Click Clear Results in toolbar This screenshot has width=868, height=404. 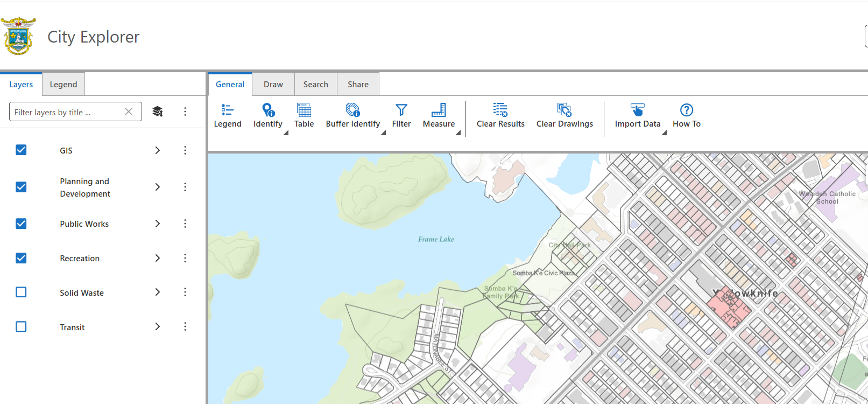coord(500,116)
